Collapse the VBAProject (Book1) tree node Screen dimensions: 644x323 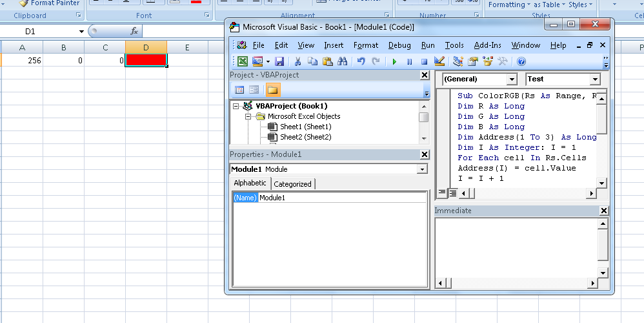(x=236, y=106)
